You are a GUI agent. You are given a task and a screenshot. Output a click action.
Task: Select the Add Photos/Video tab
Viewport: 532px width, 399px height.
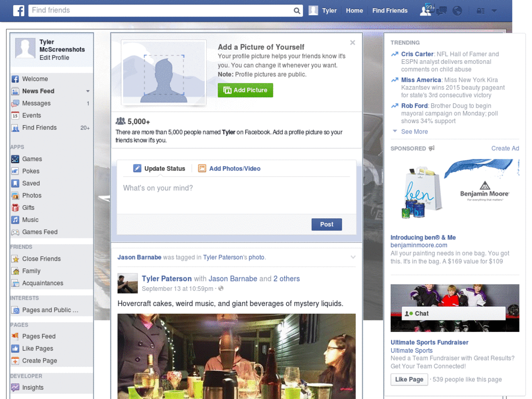(x=229, y=168)
